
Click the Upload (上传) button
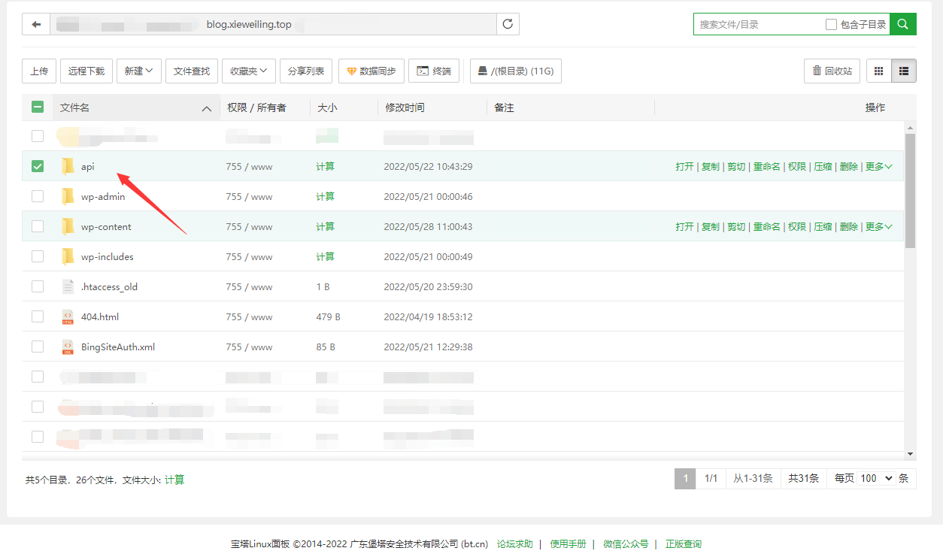(x=39, y=71)
